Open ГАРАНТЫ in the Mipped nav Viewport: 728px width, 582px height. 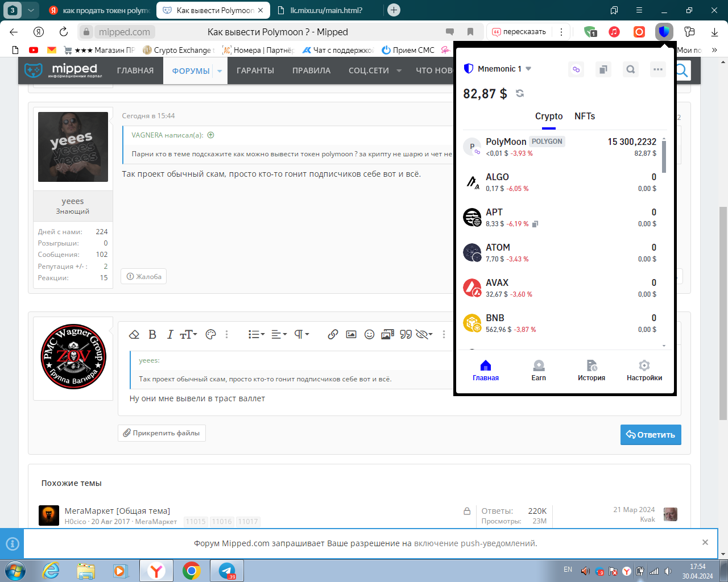pos(255,70)
